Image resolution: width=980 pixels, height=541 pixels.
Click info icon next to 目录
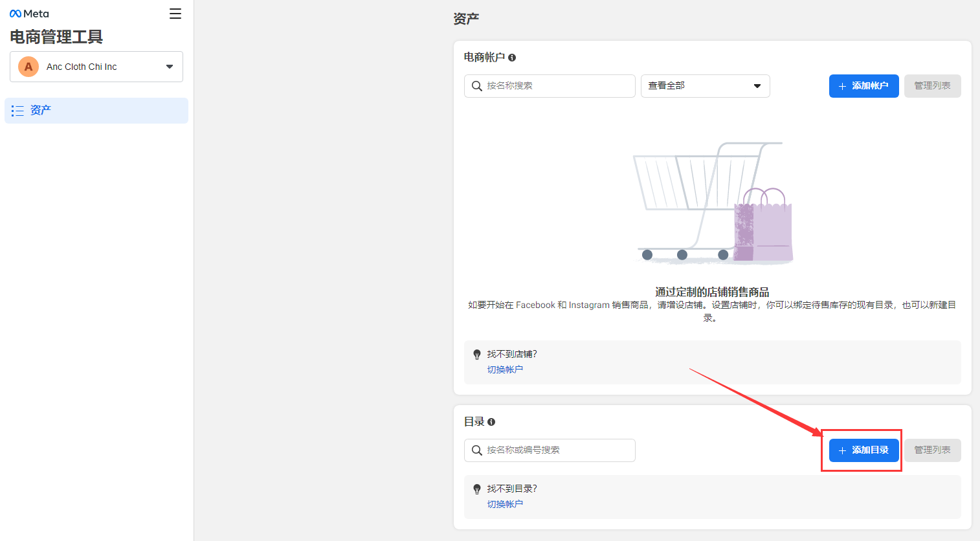point(491,422)
